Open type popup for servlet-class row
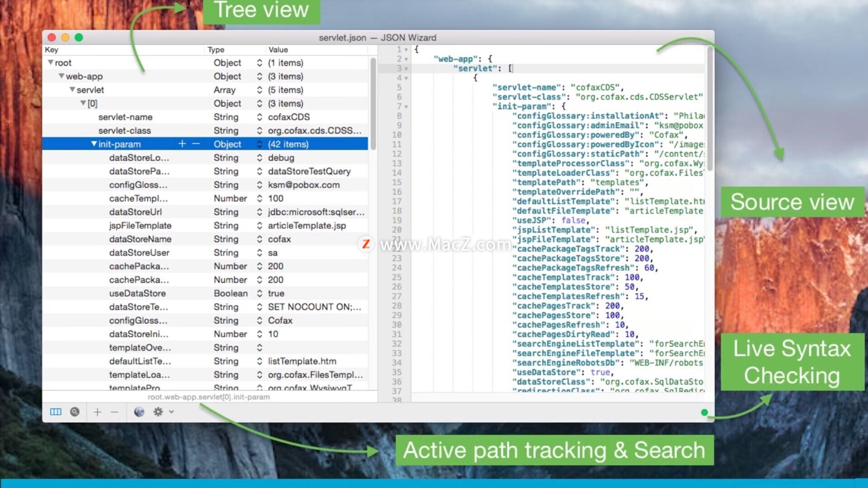The height and width of the screenshot is (488, 868). pos(259,131)
